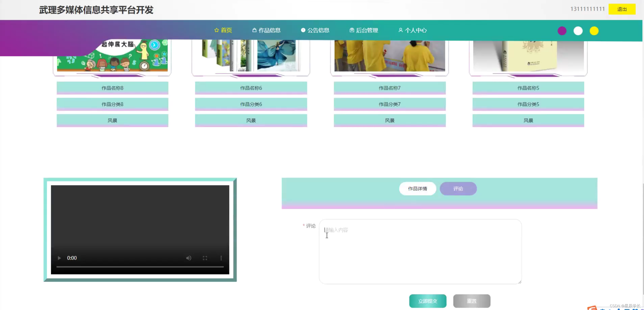Go to 首页 with the star icon
The width and height of the screenshot is (644, 310).
[x=223, y=30]
